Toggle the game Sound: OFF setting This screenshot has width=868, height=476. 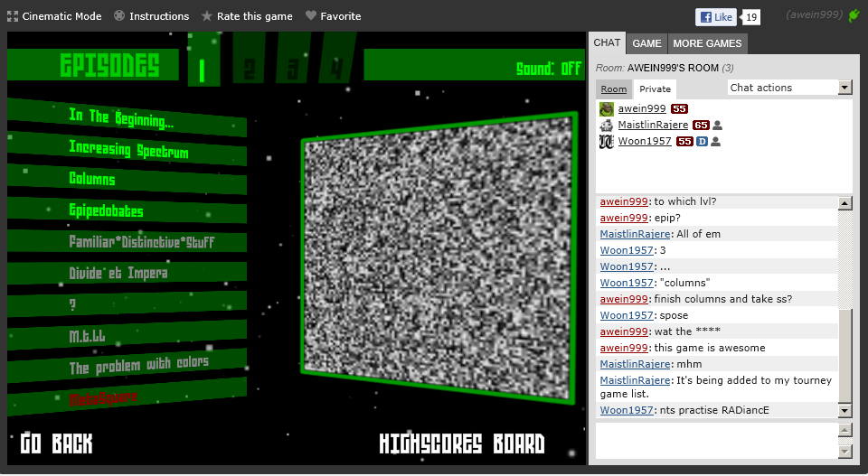[x=549, y=69]
